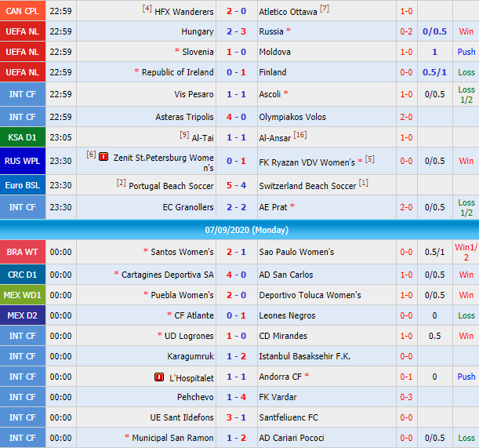Click the 23:05 kickoff time for Al-Tai match
479x448 pixels.
tap(61, 137)
